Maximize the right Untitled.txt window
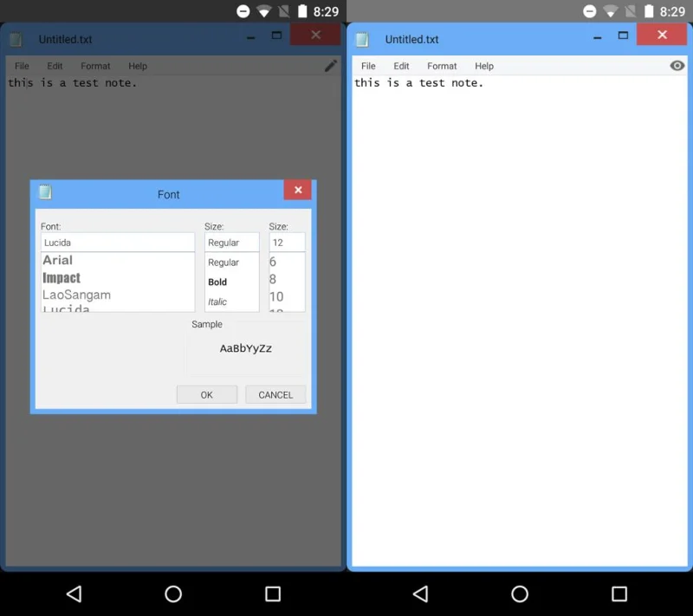Image resolution: width=693 pixels, height=616 pixels. (623, 36)
